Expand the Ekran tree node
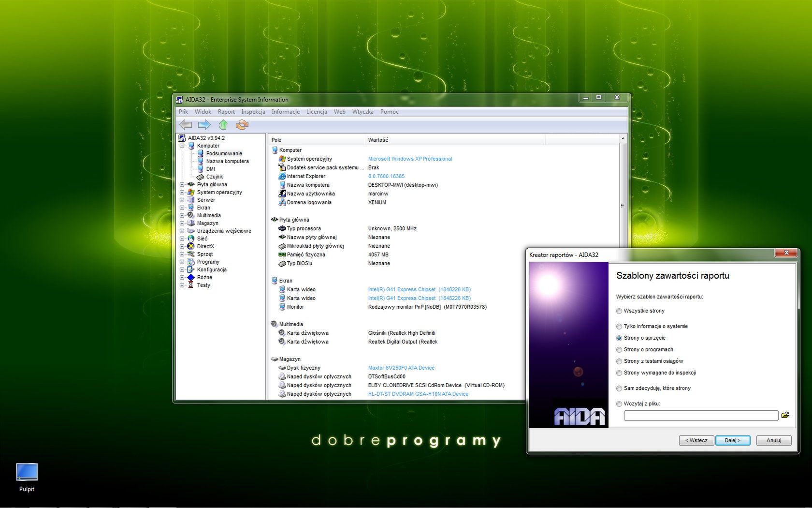Image resolution: width=812 pixels, height=508 pixels. (x=182, y=208)
